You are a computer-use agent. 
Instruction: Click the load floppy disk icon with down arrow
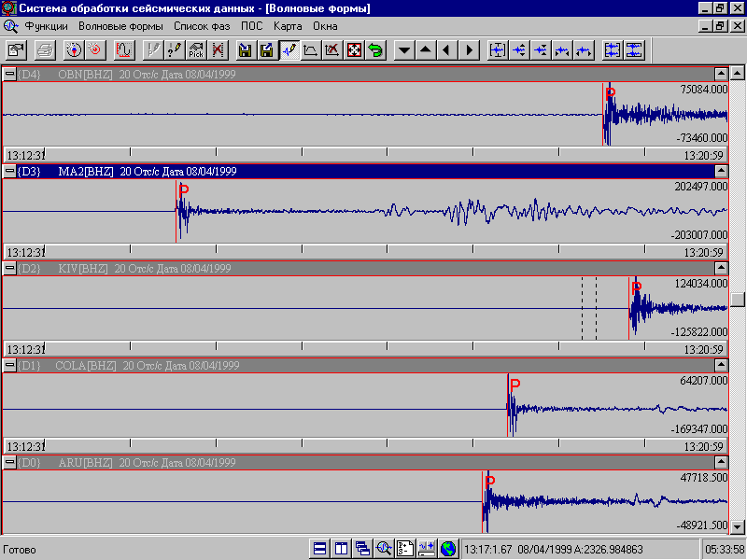pos(246,50)
